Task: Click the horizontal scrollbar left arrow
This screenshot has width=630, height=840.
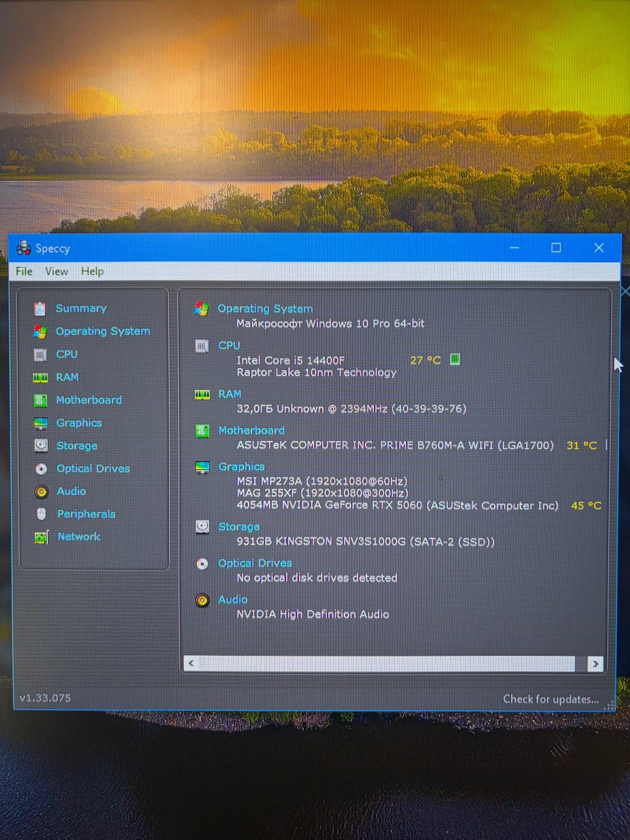Action: point(191,663)
